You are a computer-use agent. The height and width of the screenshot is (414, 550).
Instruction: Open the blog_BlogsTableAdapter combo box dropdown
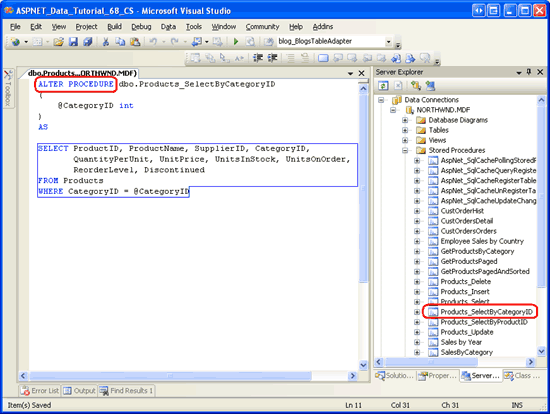pyautogui.click(x=388, y=42)
